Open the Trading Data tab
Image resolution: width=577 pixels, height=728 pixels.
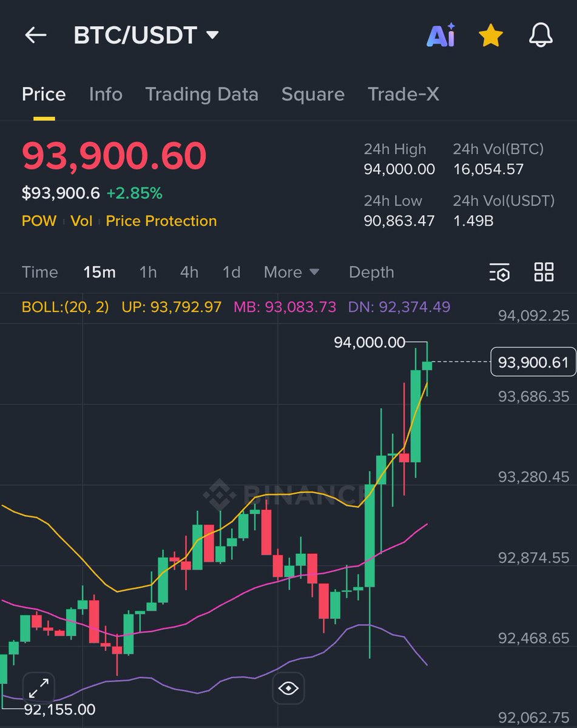pos(202,95)
